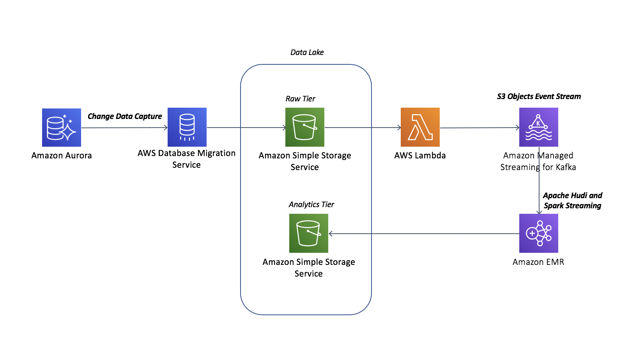
Task: Click the arrow between Lambda and Kafka
Action: (x=479, y=128)
